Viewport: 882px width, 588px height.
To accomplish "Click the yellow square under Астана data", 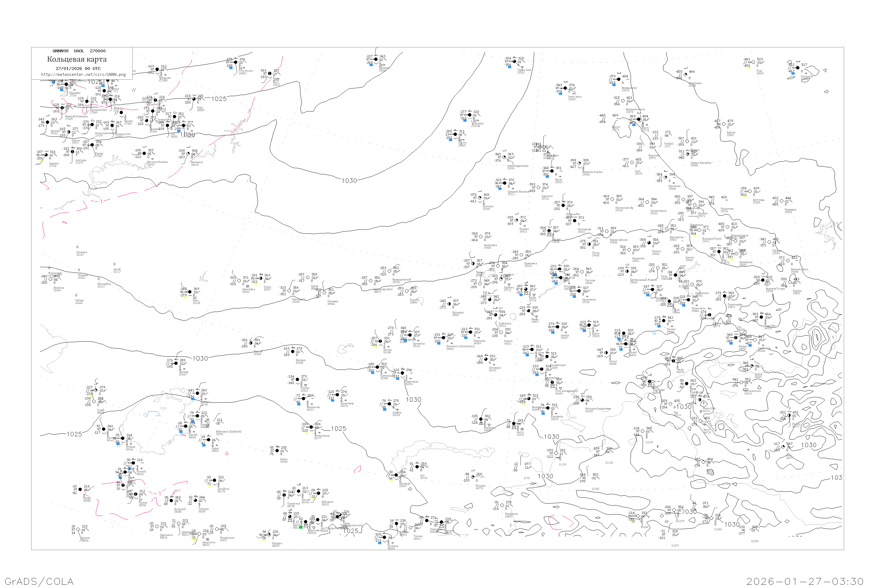I will pos(375,347).
